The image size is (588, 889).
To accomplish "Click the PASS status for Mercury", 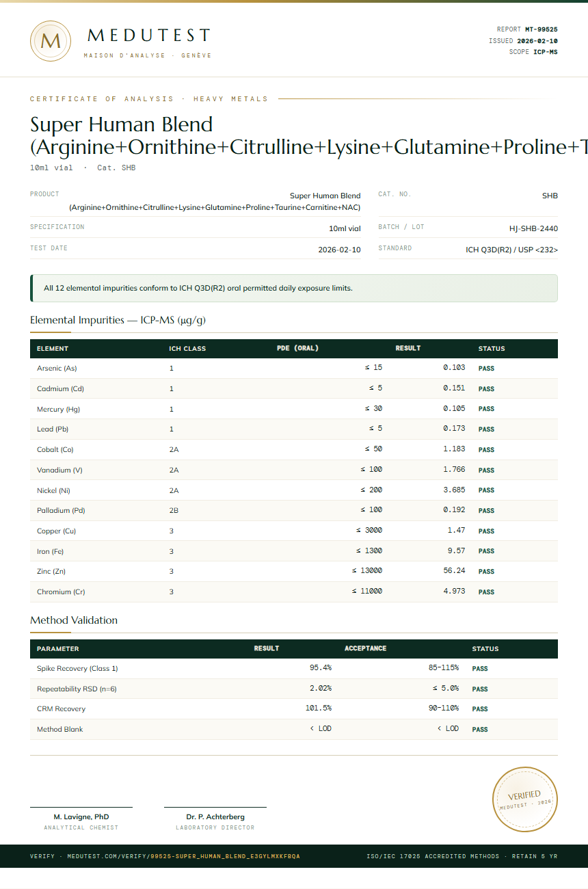I will point(486,409).
